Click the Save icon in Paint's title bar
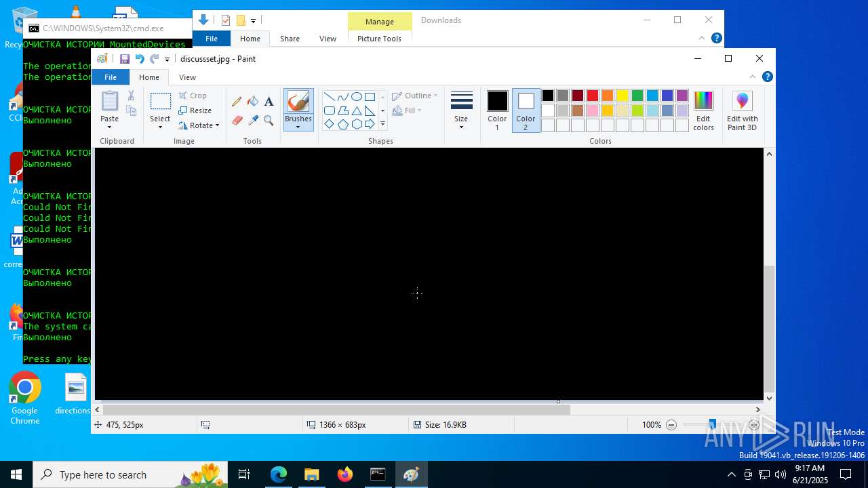 (x=125, y=59)
